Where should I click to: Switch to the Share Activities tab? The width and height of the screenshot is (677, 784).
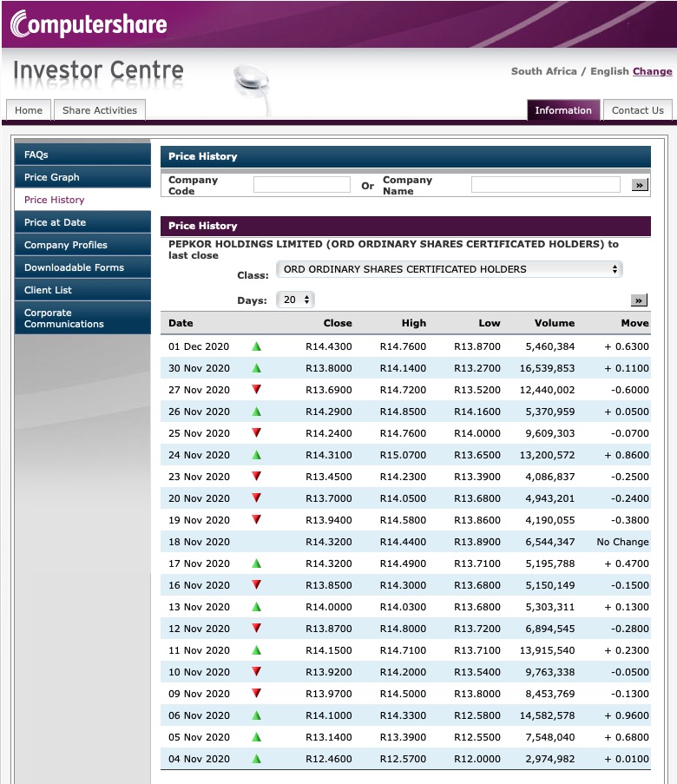coord(101,110)
